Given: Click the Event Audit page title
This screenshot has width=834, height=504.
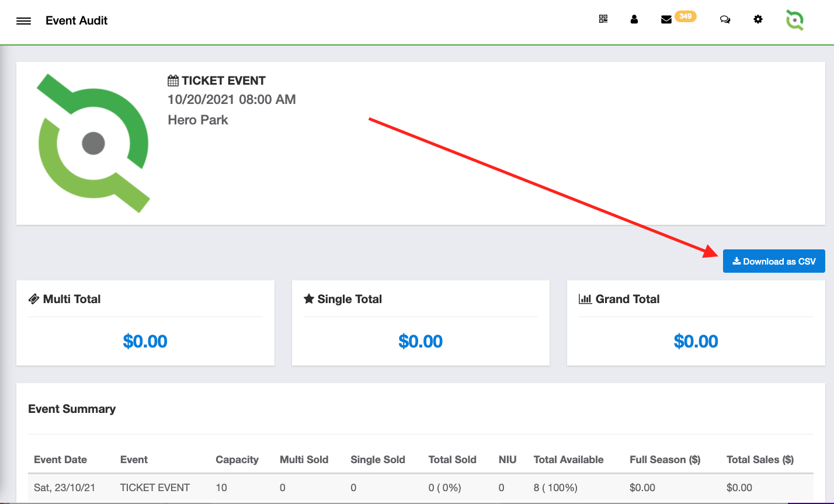Looking at the screenshot, I should 77,20.
